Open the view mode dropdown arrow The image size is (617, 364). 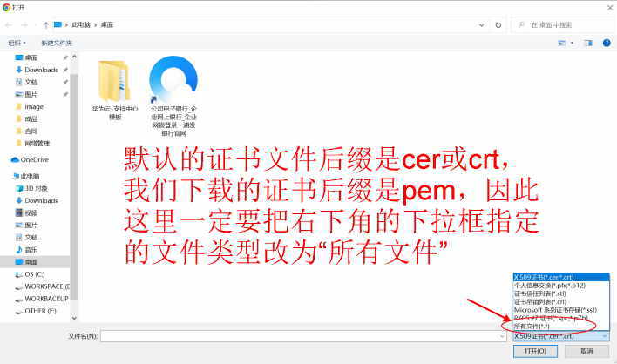pyautogui.click(x=572, y=43)
